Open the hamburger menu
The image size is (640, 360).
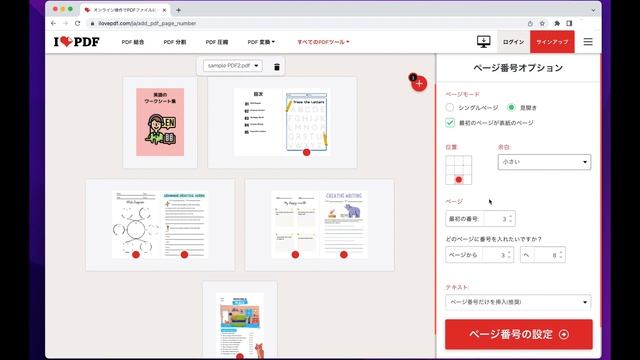(x=588, y=42)
